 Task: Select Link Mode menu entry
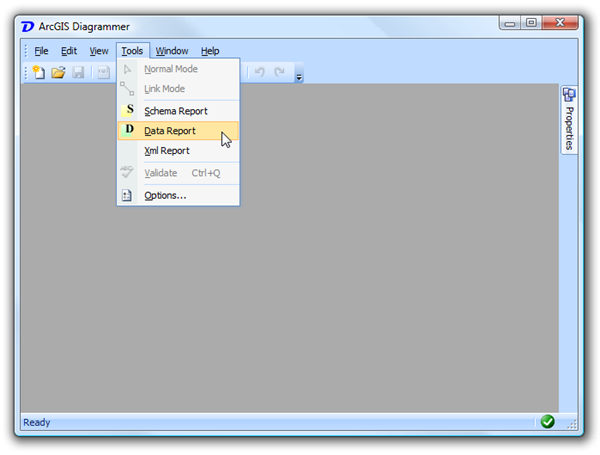coord(178,89)
